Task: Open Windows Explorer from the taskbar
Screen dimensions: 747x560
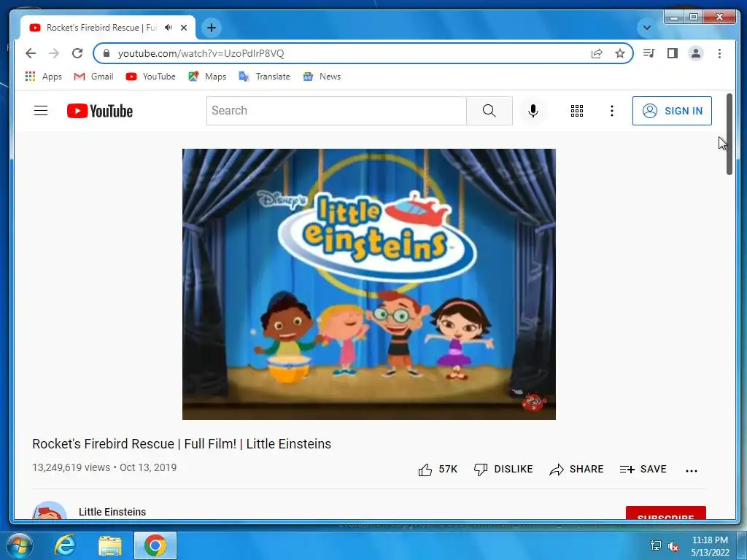Action: (x=110, y=545)
